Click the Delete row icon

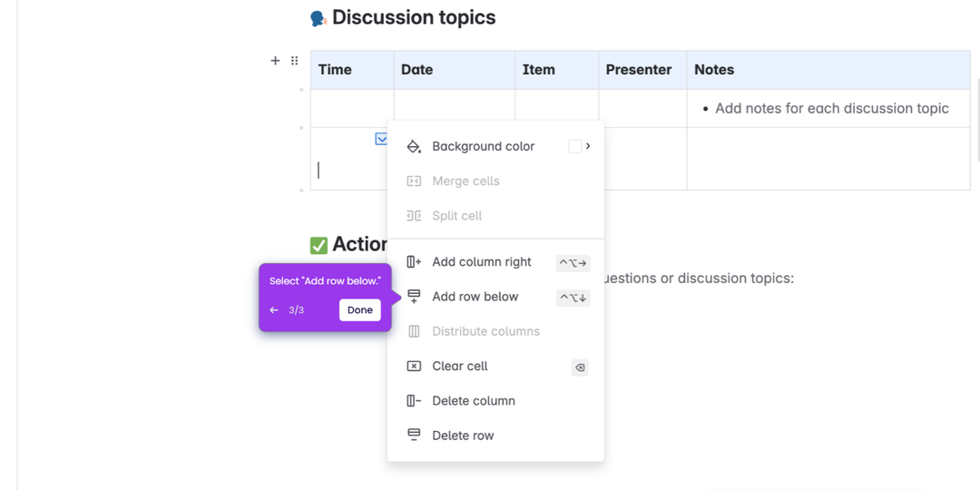414,436
